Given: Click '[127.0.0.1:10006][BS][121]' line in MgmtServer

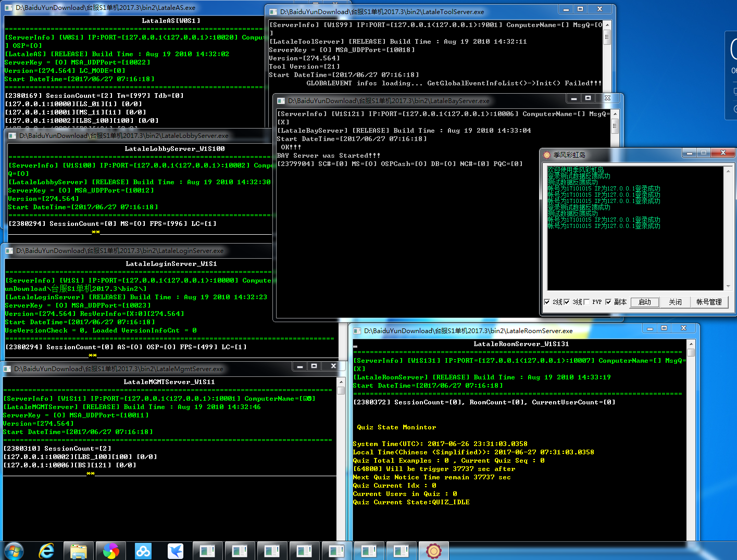Looking at the screenshot, I should point(70,465).
